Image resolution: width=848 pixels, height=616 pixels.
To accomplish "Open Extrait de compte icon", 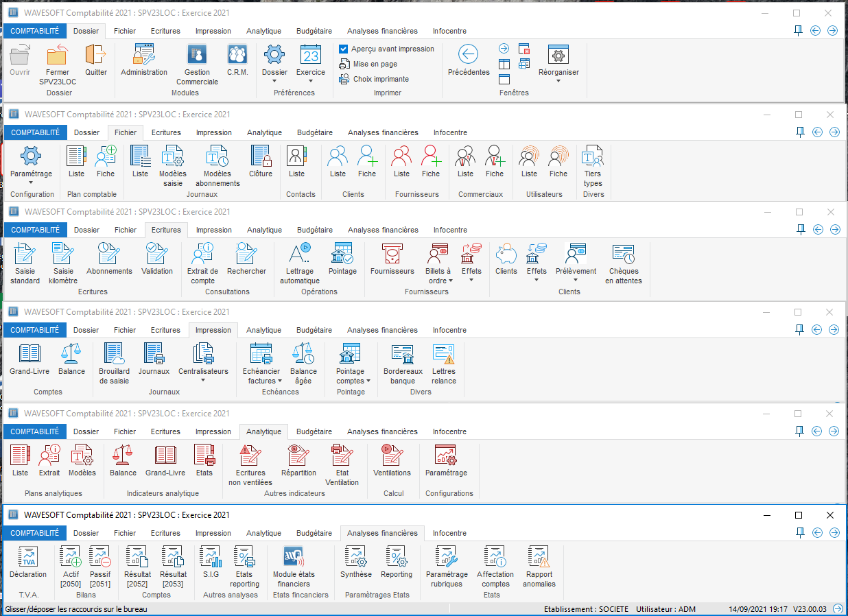I will (202, 254).
